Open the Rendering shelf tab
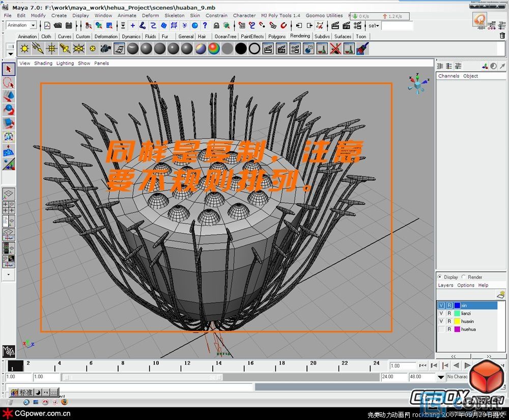The height and width of the screenshot is (420, 509). point(300,36)
